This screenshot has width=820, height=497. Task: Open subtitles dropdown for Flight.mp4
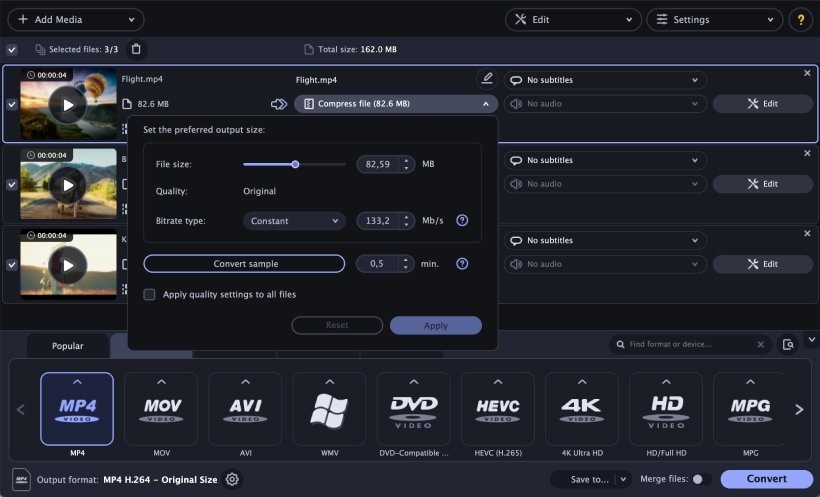click(x=605, y=80)
